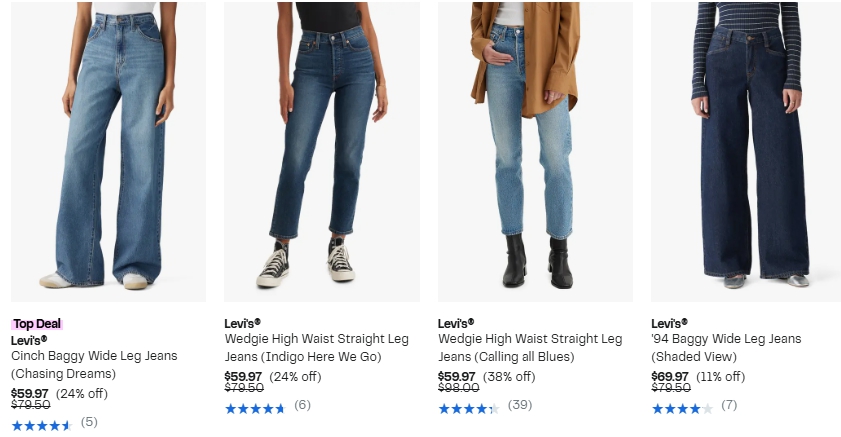Open the (39) review count

(x=520, y=404)
